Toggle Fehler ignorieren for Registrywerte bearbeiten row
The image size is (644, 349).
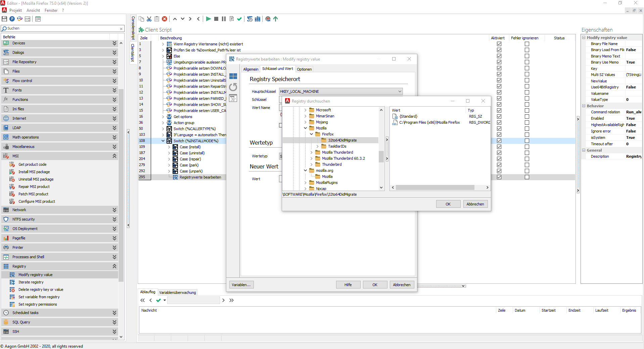527,177
